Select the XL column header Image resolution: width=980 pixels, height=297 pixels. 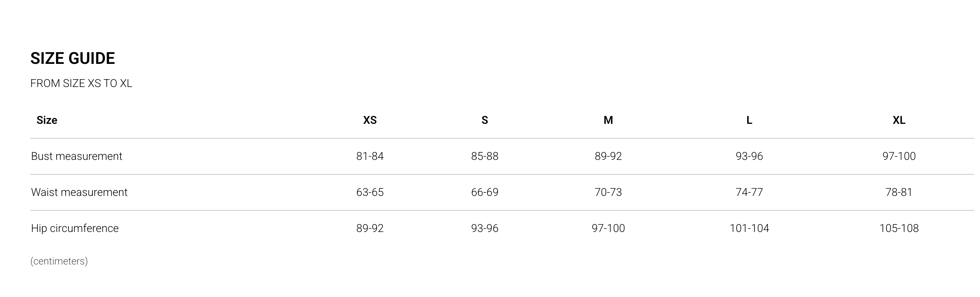tap(899, 120)
